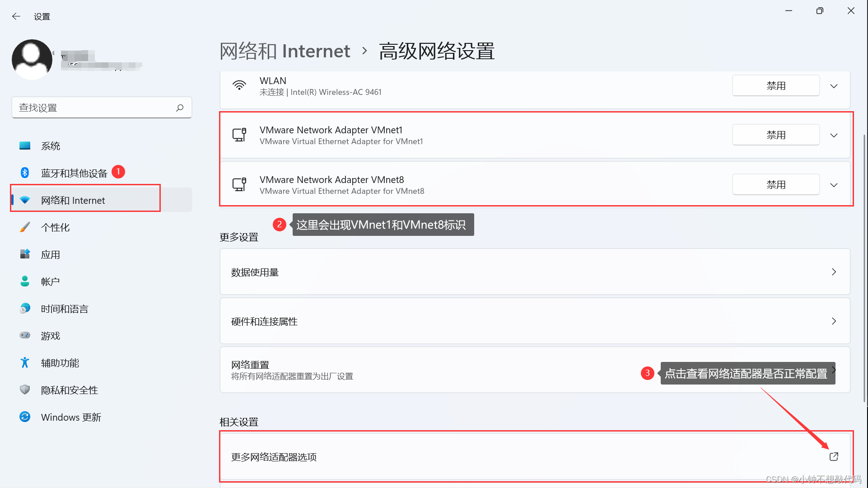Expand the WLAN adapter details
The image size is (868, 488).
[834, 86]
